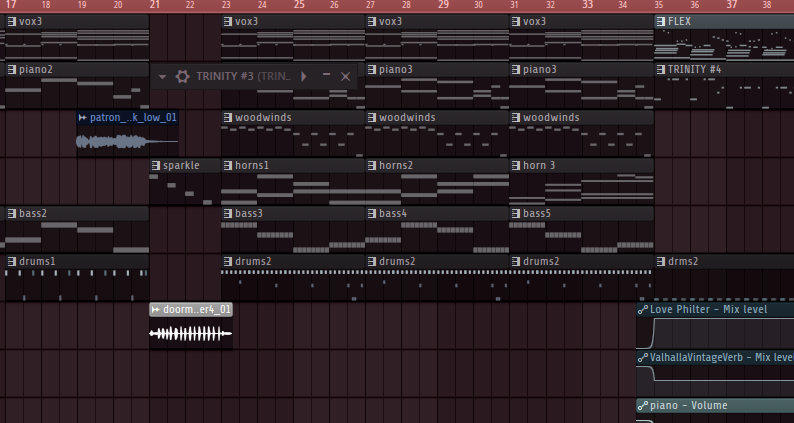
Task: Select the bass4 clip title
Action: (x=393, y=214)
